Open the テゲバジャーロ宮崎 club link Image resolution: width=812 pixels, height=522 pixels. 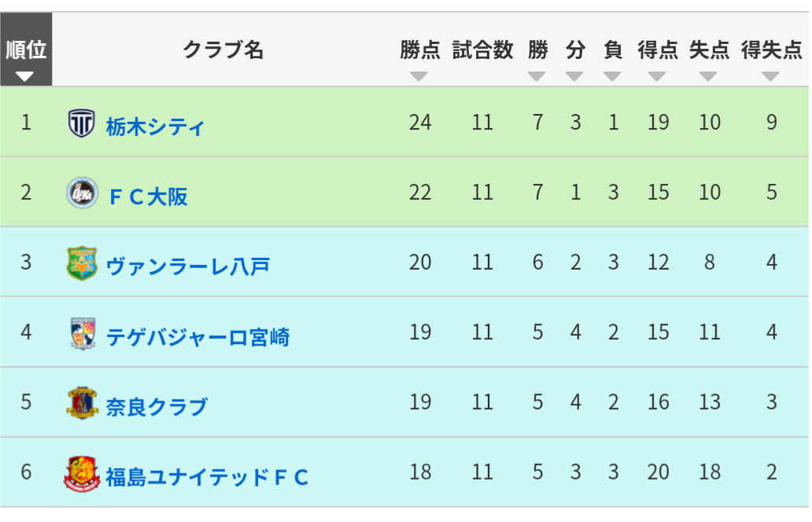tap(197, 336)
